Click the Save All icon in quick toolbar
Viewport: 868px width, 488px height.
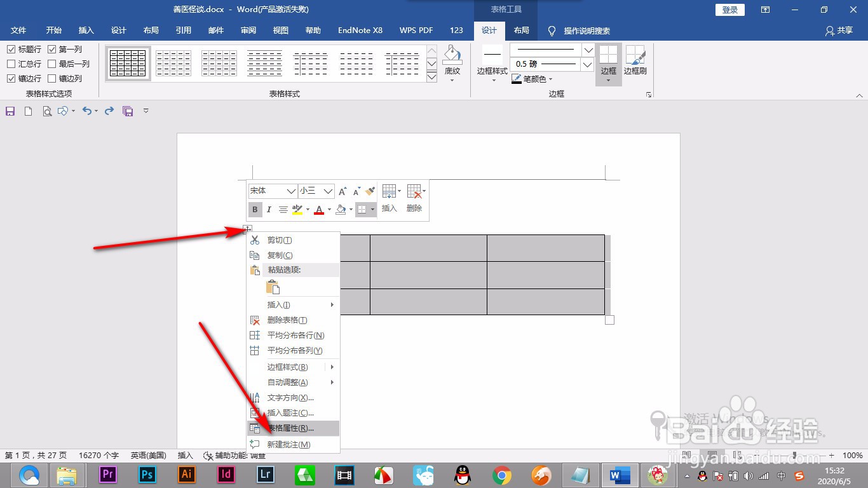click(x=128, y=111)
